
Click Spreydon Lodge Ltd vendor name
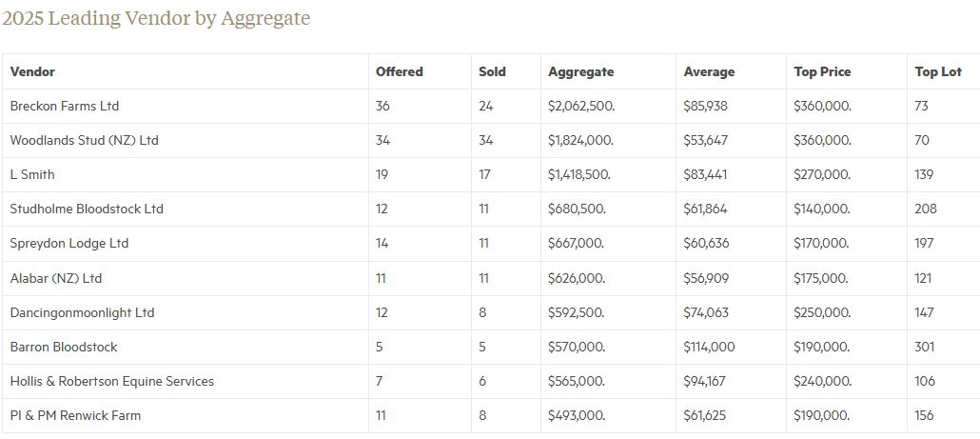click(x=69, y=243)
